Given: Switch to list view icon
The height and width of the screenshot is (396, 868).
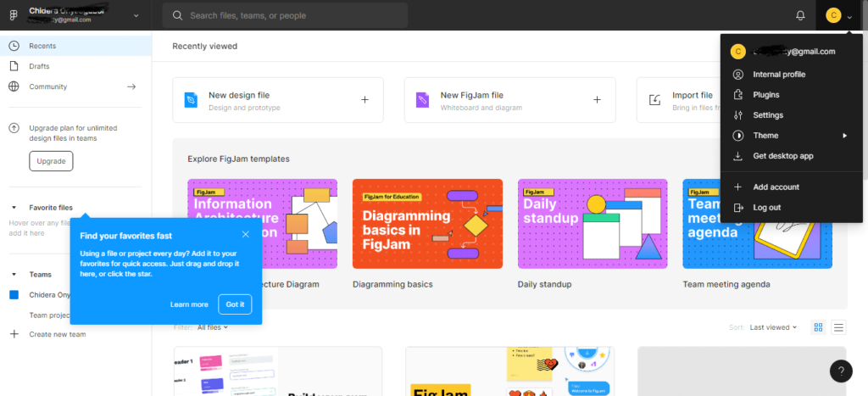Looking at the screenshot, I should coord(838,327).
